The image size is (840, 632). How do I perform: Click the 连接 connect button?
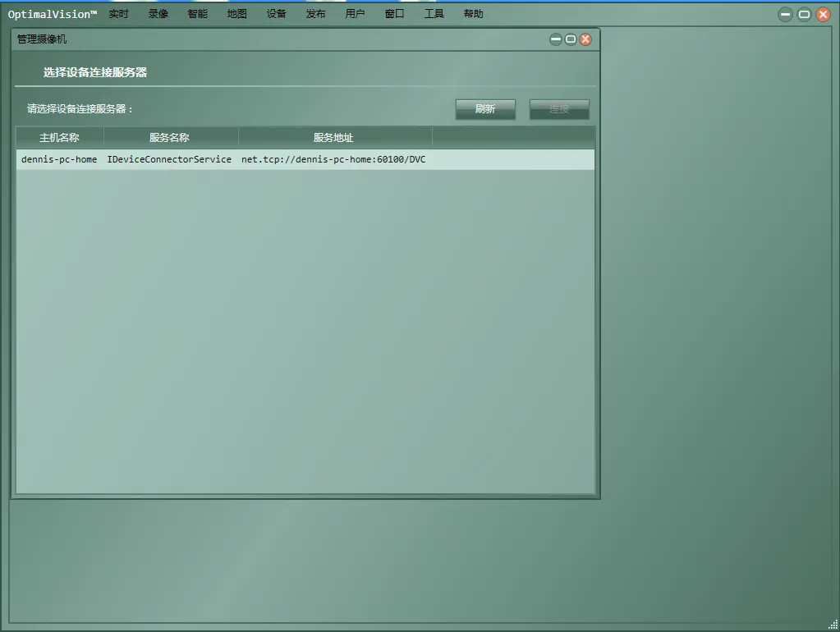click(559, 109)
